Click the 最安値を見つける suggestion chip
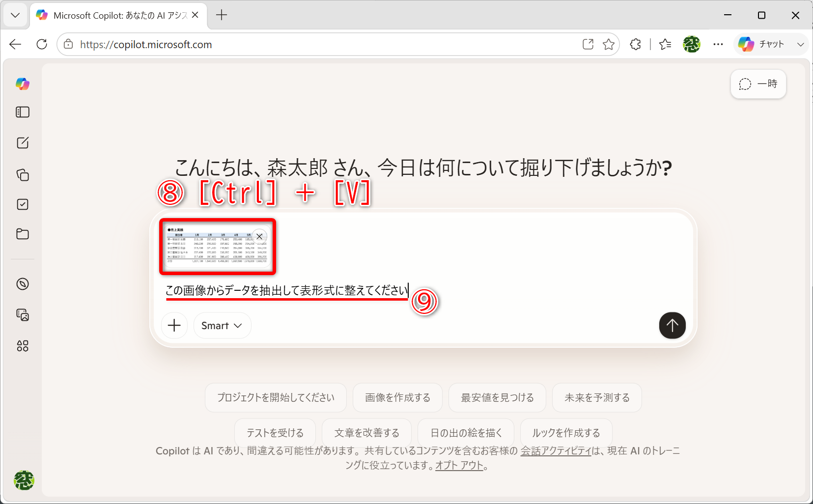The height and width of the screenshot is (504, 813). [x=497, y=397]
